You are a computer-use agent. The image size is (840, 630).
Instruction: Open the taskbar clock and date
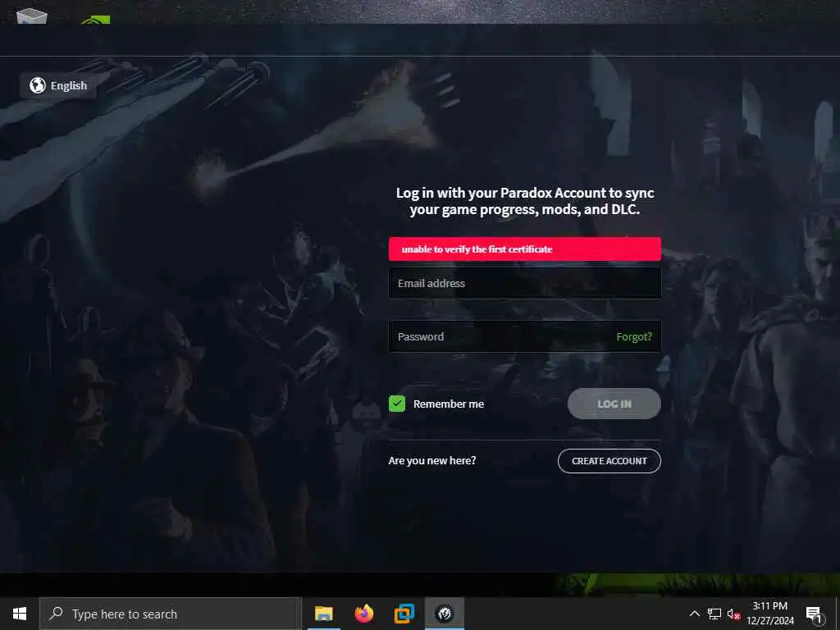pos(769,614)
